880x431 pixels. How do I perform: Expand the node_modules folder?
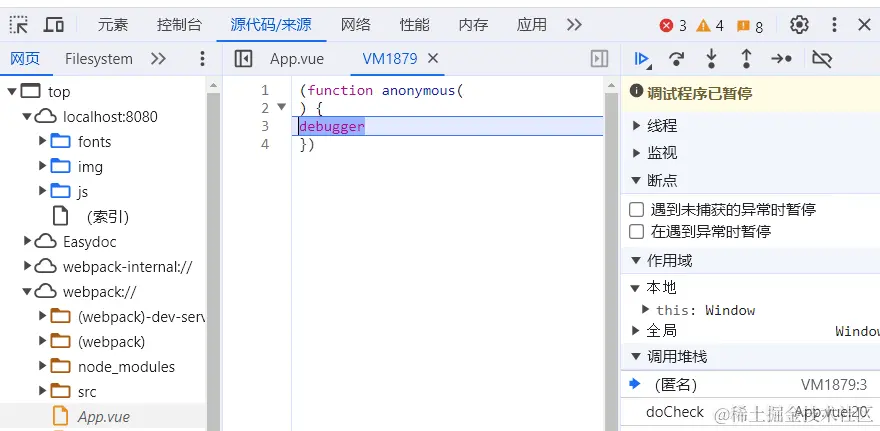(x=42, y=366)
